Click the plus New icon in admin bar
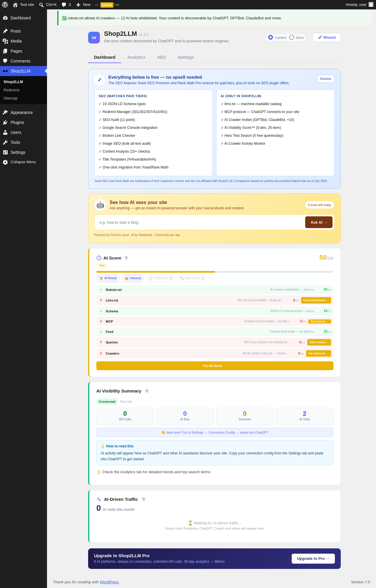This screenshot has height=588, width=376. 78,5
